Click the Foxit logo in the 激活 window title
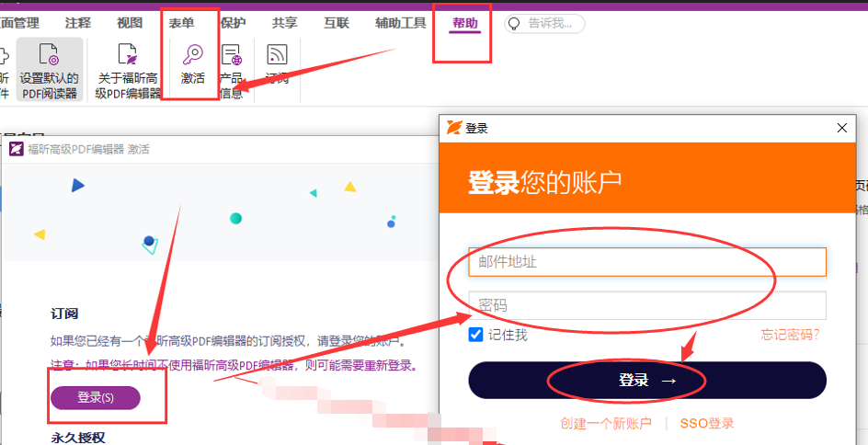Screen dimensions: 868x445 tap(16, 150)
